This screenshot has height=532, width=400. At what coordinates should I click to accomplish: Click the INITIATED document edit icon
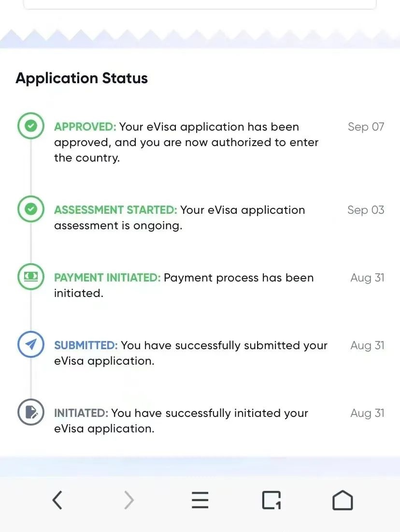(31, 412)
